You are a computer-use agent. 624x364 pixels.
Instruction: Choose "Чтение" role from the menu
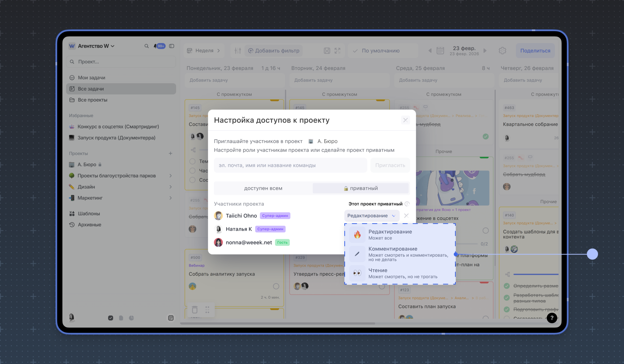400,273
